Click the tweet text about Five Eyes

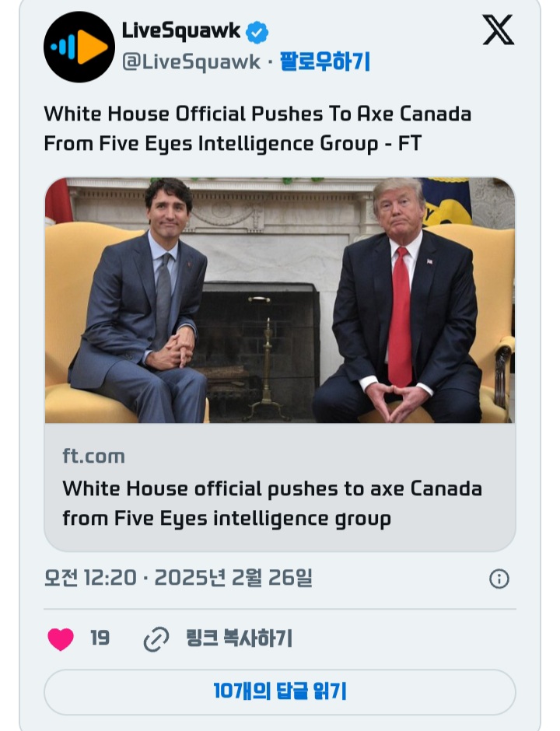[x=257, y=128]
